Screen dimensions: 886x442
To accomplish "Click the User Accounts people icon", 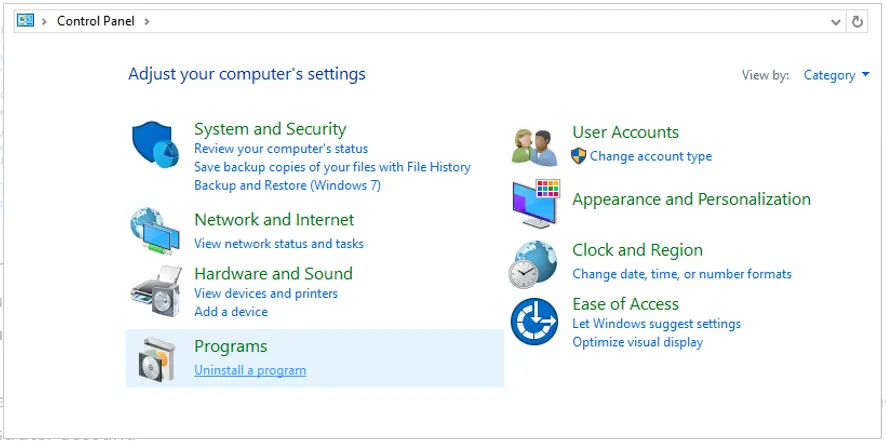I will pos(535,147).
